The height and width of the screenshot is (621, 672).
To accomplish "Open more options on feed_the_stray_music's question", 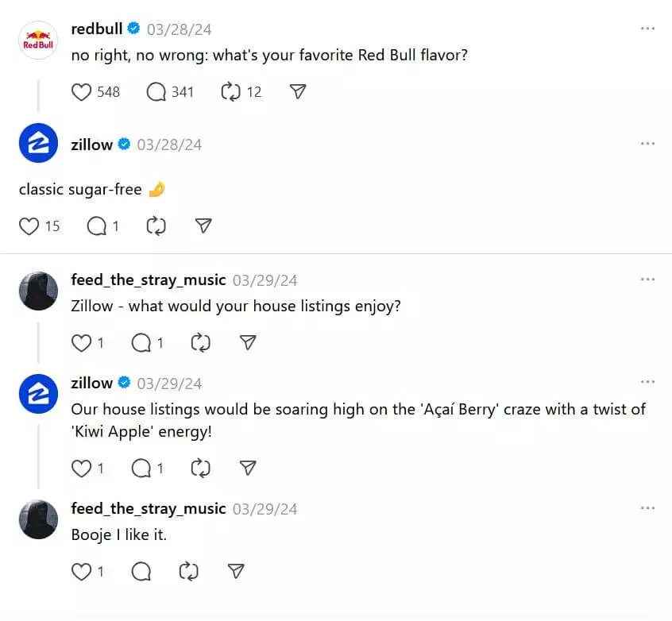I will pos(647,279).
